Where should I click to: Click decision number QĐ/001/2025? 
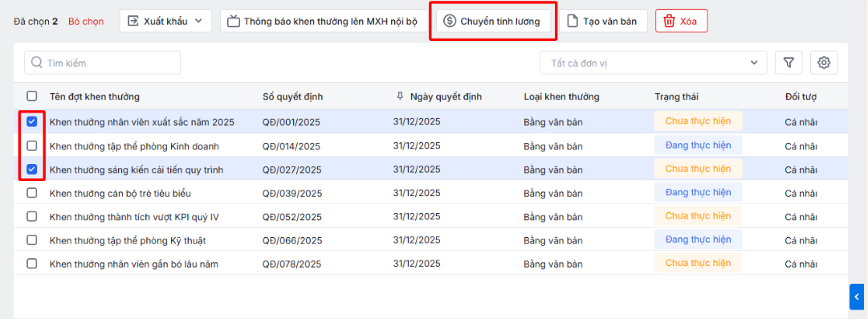point(291,122)
